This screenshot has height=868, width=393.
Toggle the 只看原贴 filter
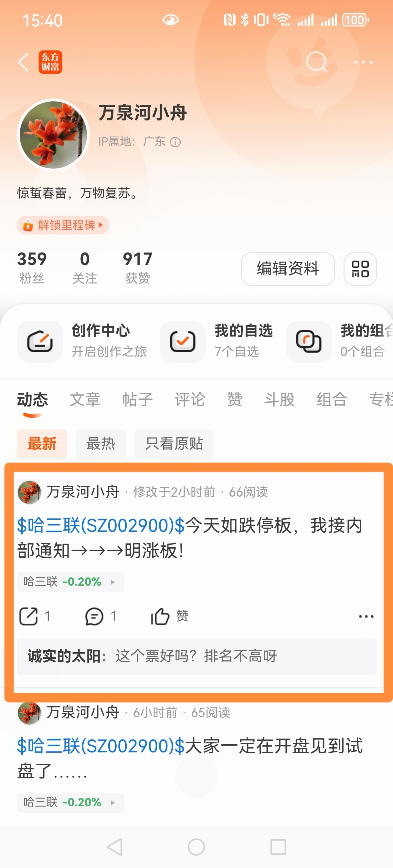pyautogui.click(x=174, y=444)
